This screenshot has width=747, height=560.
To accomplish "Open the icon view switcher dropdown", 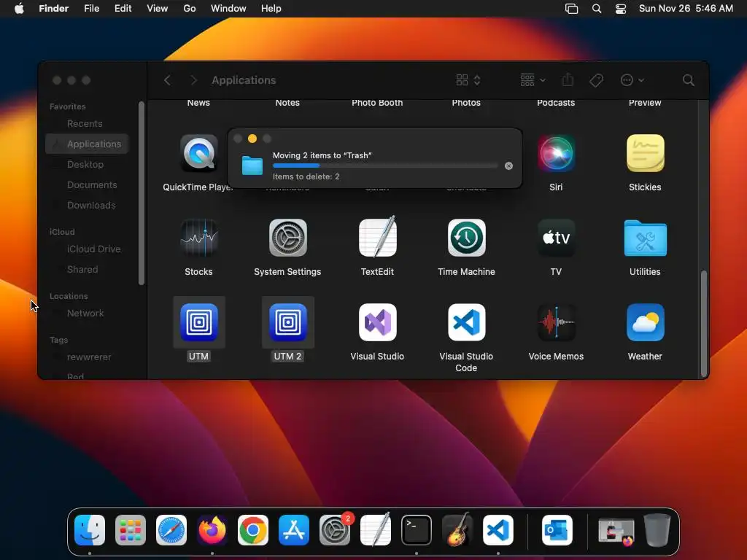I will 468,80.
